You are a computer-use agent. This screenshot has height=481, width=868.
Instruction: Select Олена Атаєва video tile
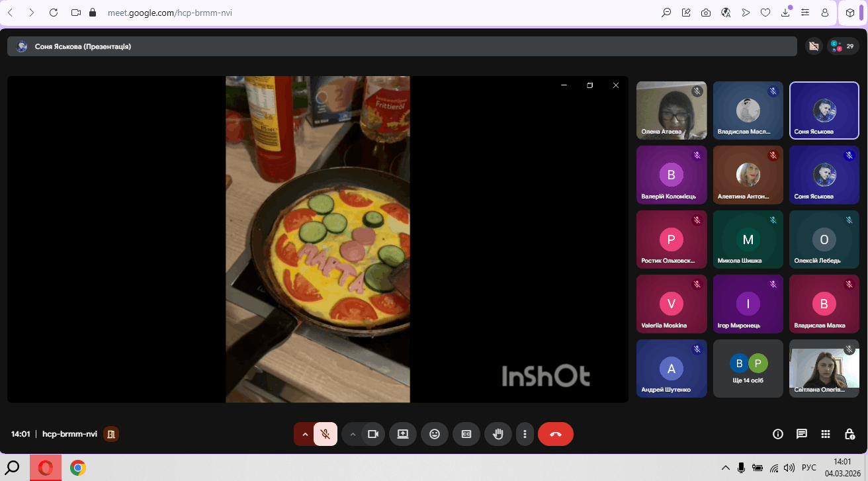pos(671,110)
